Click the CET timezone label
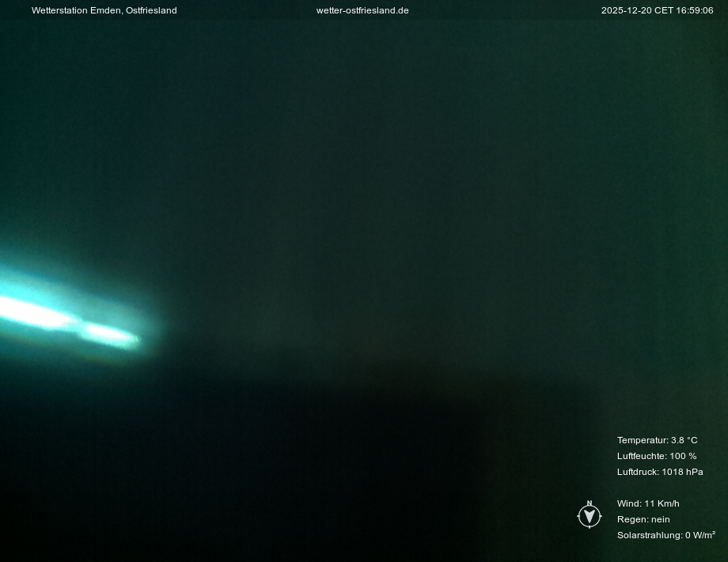The height and width of the screenshot is (562, 728). (x=665, y=10)
